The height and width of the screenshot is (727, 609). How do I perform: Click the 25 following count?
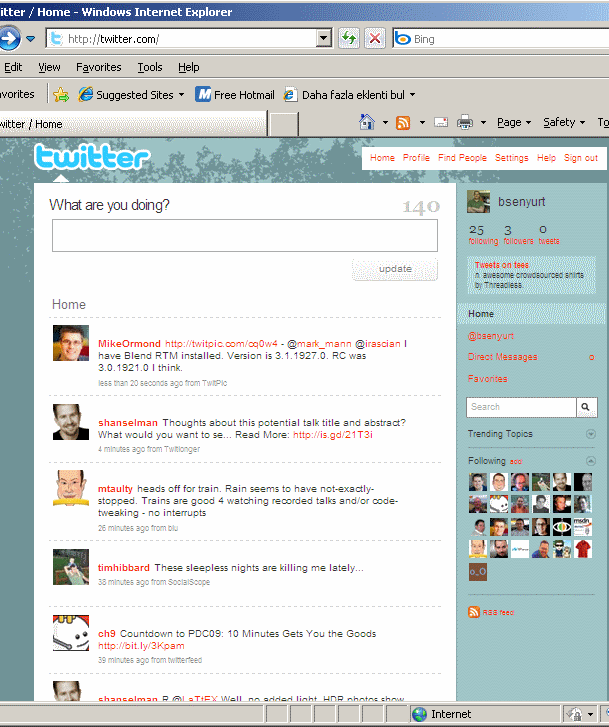pyautogui.click(x=483, y=235)
